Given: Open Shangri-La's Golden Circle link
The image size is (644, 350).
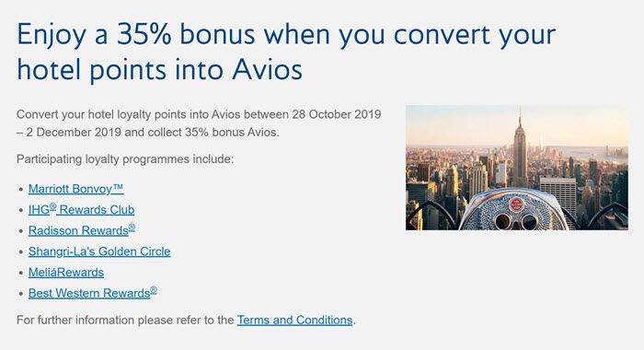Looking at the screenshot, I should 99,251.
